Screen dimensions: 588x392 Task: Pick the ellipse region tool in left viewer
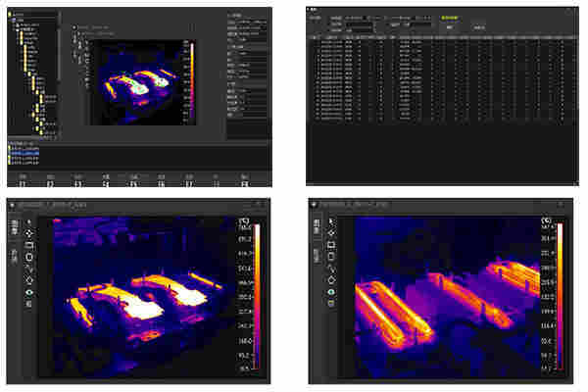click(29, 257)
